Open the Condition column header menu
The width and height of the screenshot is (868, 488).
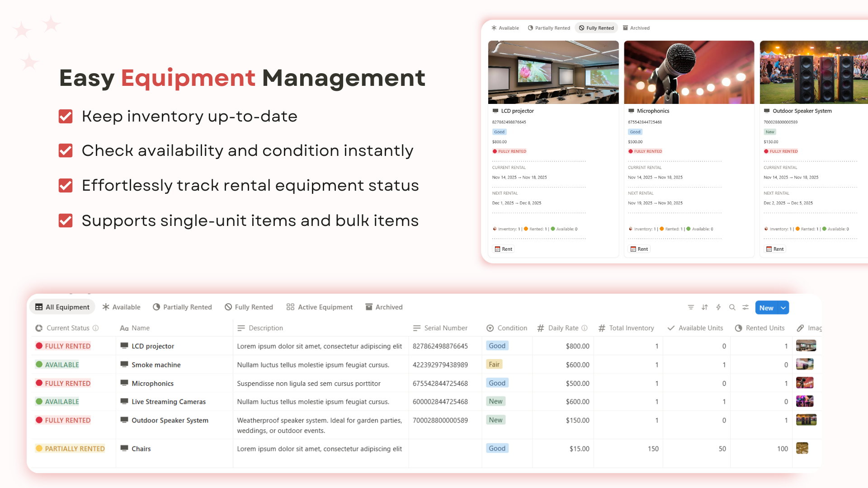(x=507, y=328)
